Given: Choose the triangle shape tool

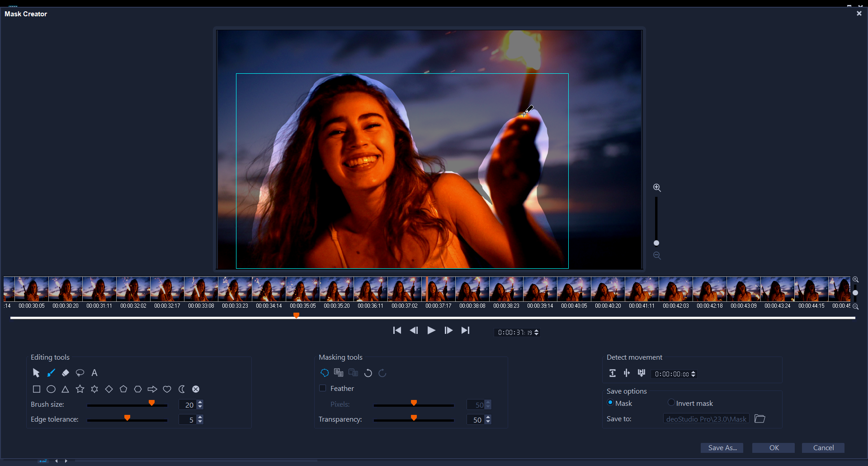Looking at the screenshot, I should [x=66, y=389].
